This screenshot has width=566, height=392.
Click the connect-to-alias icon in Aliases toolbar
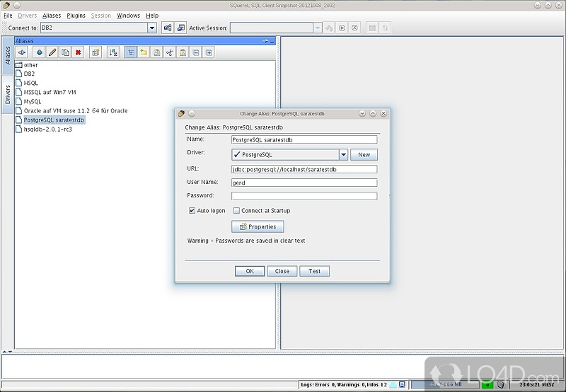[x=22, y=52]
